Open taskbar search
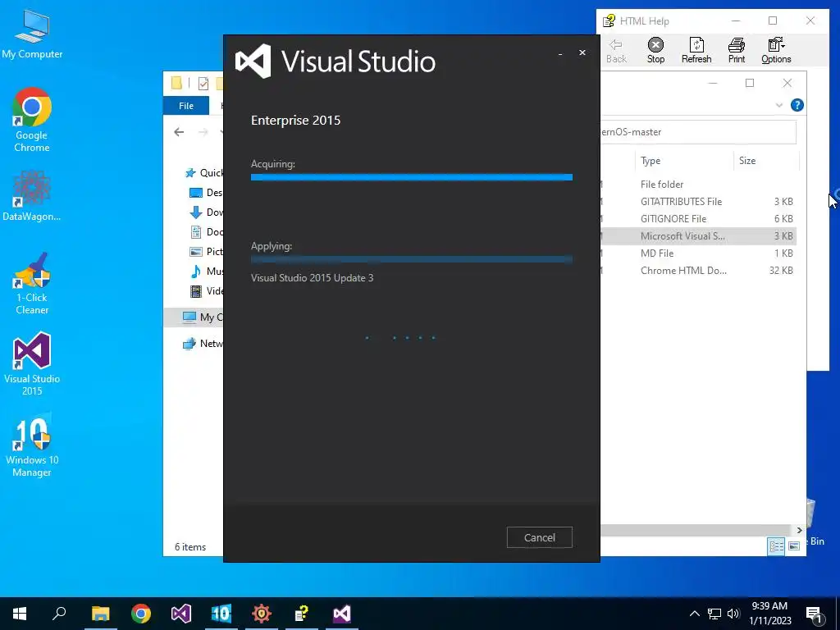The image size is (840, 630). point(59,614)
